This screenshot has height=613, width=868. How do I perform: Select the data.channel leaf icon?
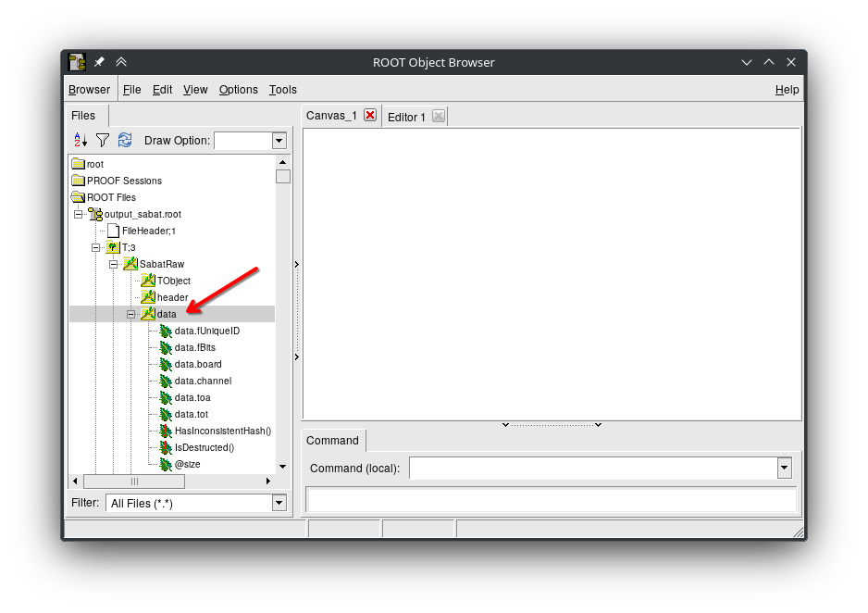tap(166, 381)
